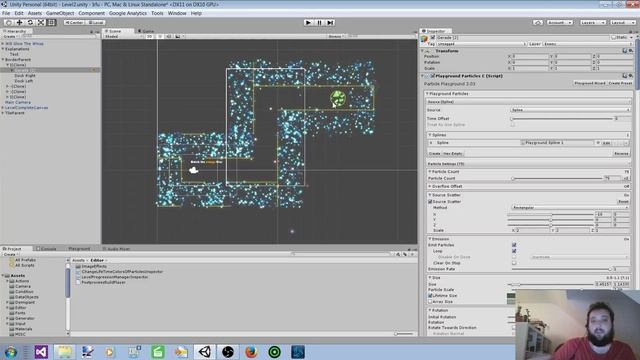The width and height of the screenshot is (640, 360).
Task: Collapse the BorderParent hierarchy item
Action: [x=3, y=60]
